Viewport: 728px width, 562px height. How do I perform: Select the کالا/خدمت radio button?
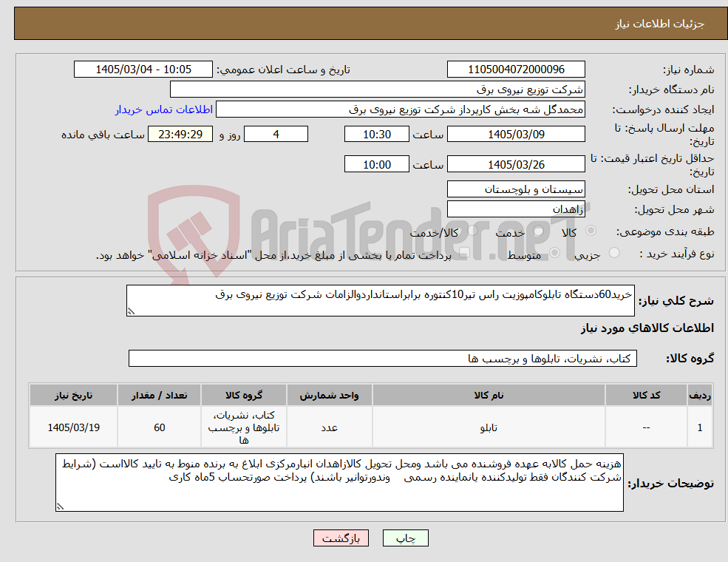[472, 231]
